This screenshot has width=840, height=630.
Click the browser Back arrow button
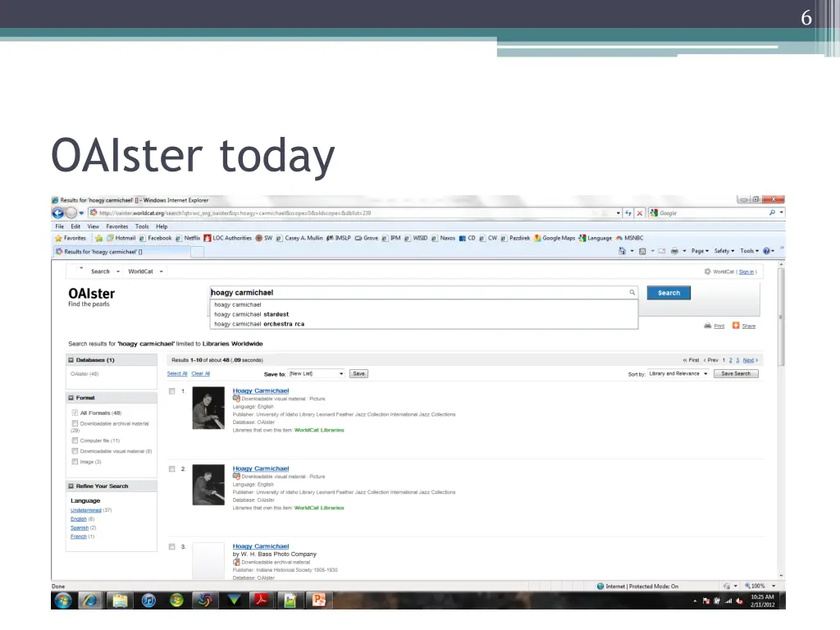[x=58, y=213]
